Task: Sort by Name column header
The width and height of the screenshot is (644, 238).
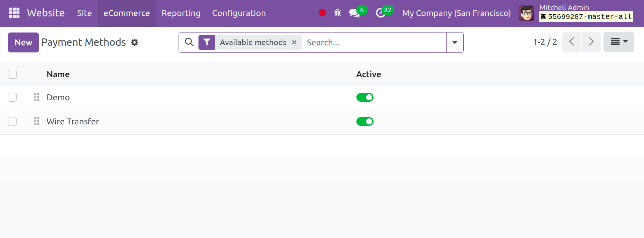Action: coord(58,74)
